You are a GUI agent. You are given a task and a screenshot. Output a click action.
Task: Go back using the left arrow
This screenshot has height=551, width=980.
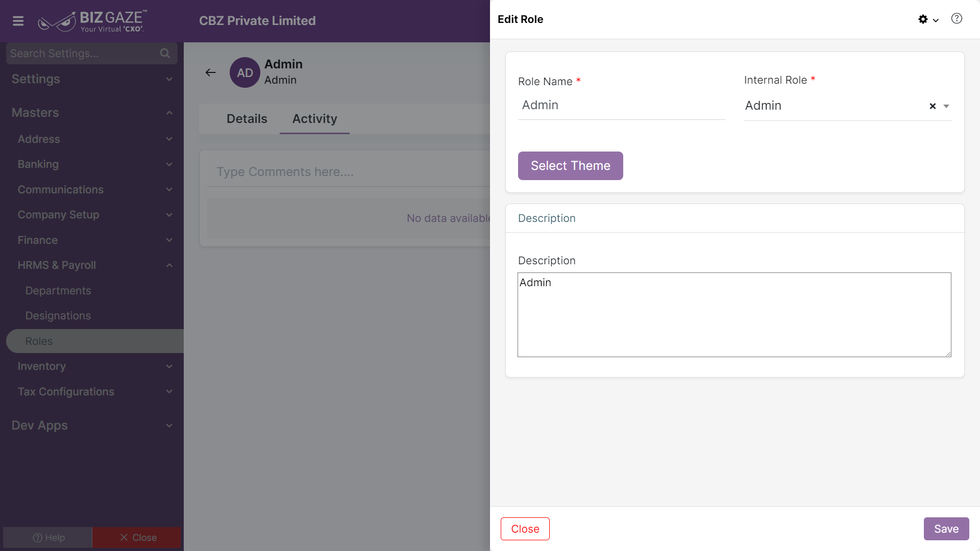[210, 72]
